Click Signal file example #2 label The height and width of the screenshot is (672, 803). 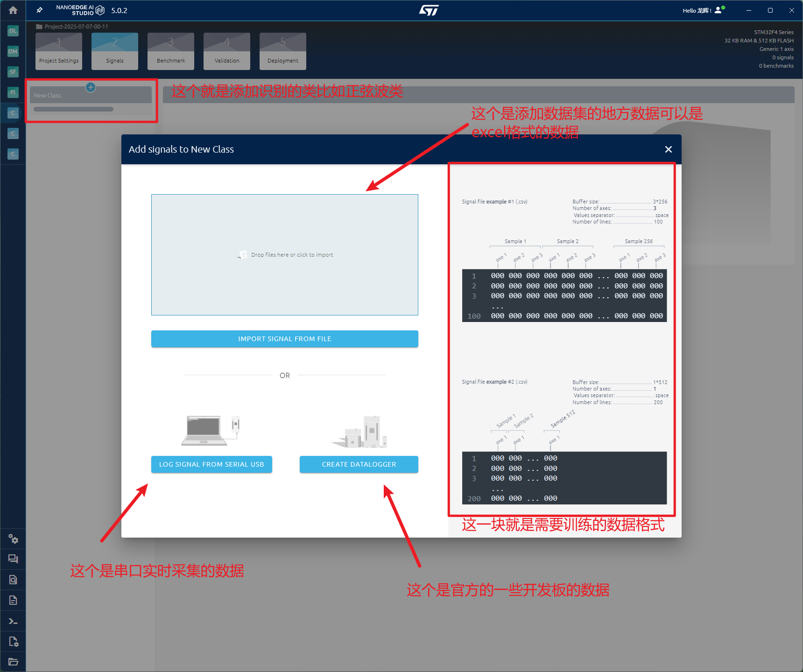click(x=494, y=382)
